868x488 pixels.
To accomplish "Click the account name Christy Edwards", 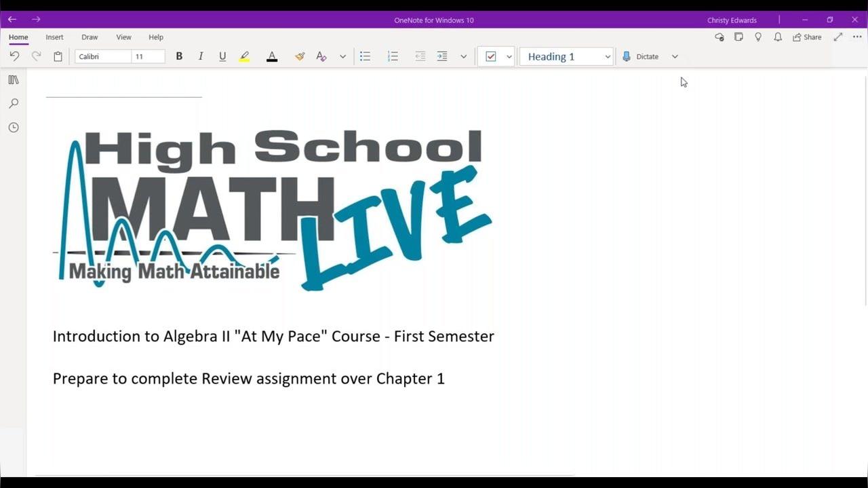I will coord(732,20).
